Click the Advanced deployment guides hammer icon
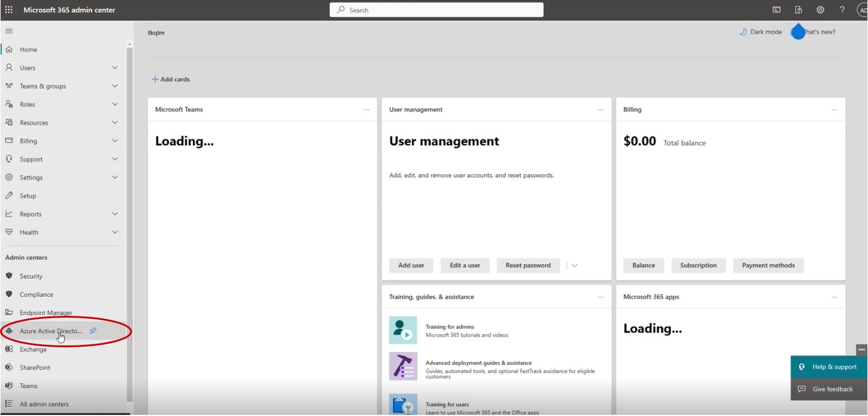 403,366
